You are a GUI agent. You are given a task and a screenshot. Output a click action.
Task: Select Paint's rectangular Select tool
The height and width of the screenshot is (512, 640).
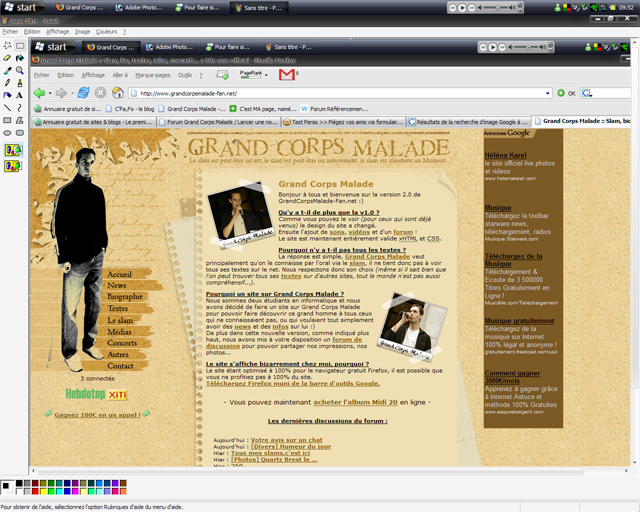pyautogui.click(x=20, y=45)
